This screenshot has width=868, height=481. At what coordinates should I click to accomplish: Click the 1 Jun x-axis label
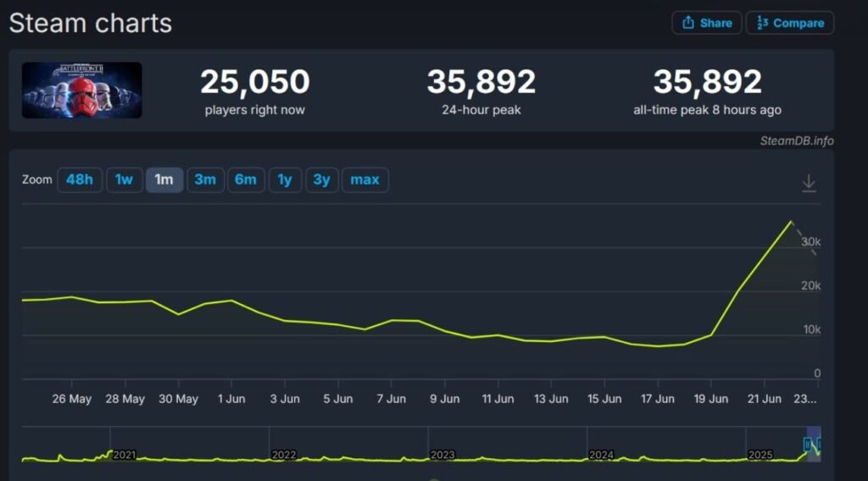point(231,399)
